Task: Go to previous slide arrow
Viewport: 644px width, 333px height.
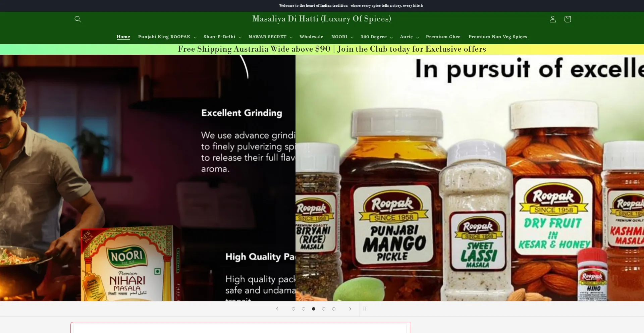Action: 277,309
